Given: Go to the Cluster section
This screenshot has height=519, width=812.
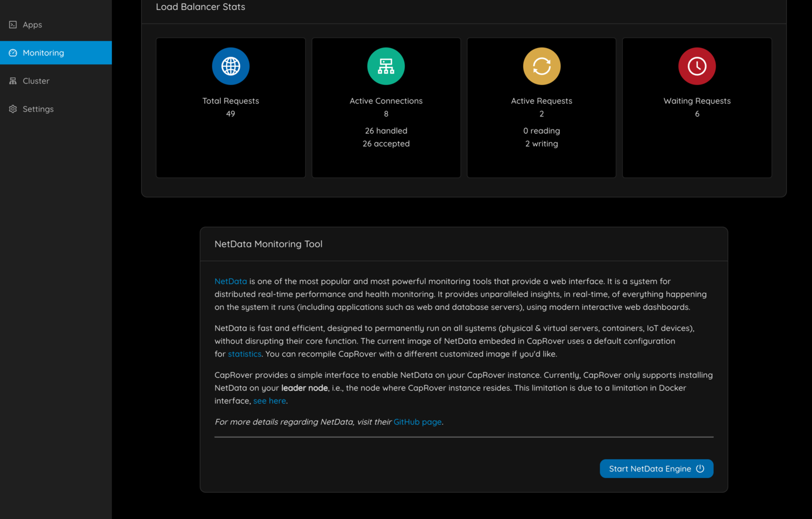Looking at the screenshot, I should (x=36, y=81).
